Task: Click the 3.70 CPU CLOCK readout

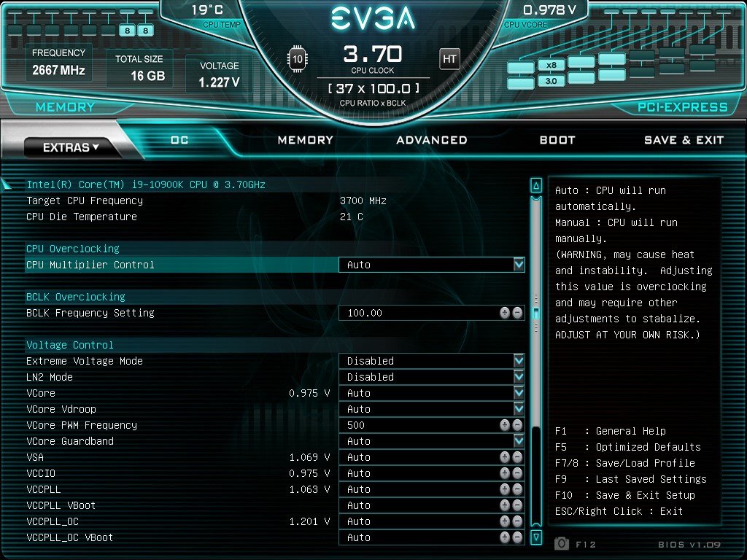Action: 373,58
